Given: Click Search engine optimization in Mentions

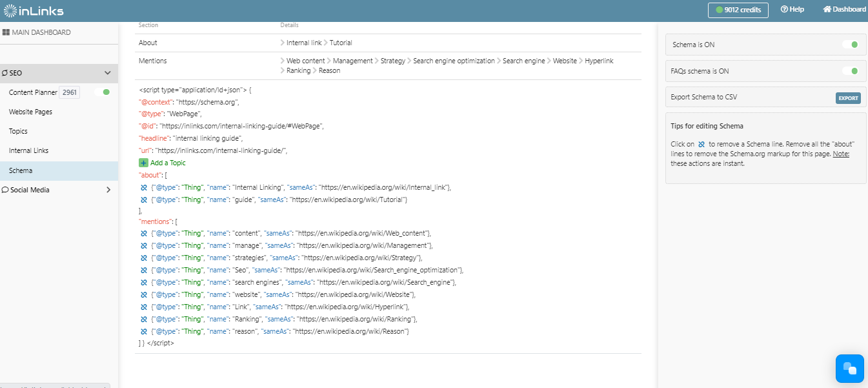Looking at the screenshot, I should point(454,61).
